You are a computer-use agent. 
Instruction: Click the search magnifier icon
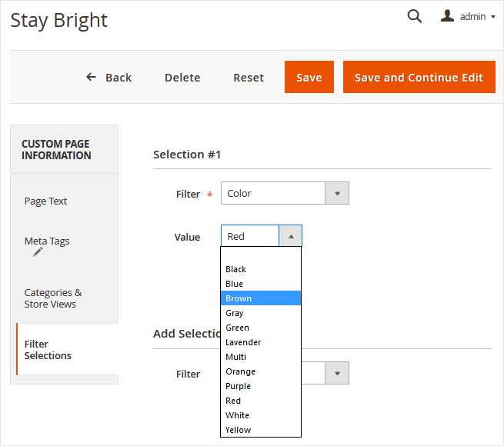tap(414, 16)
